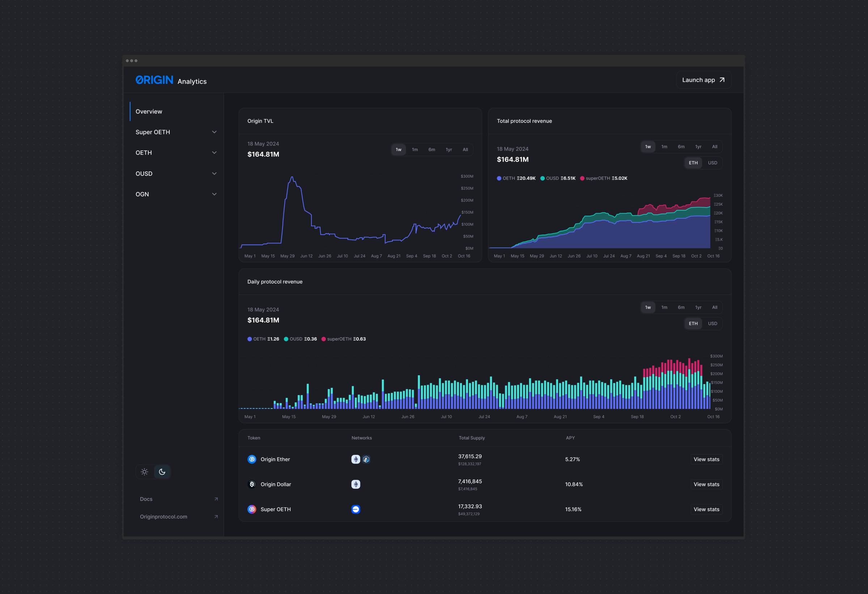Click the external arrow icon beside Originprotocol.com
Viewport: 868px width, 594px height.
pyautogui.click(x=216, y=517)
